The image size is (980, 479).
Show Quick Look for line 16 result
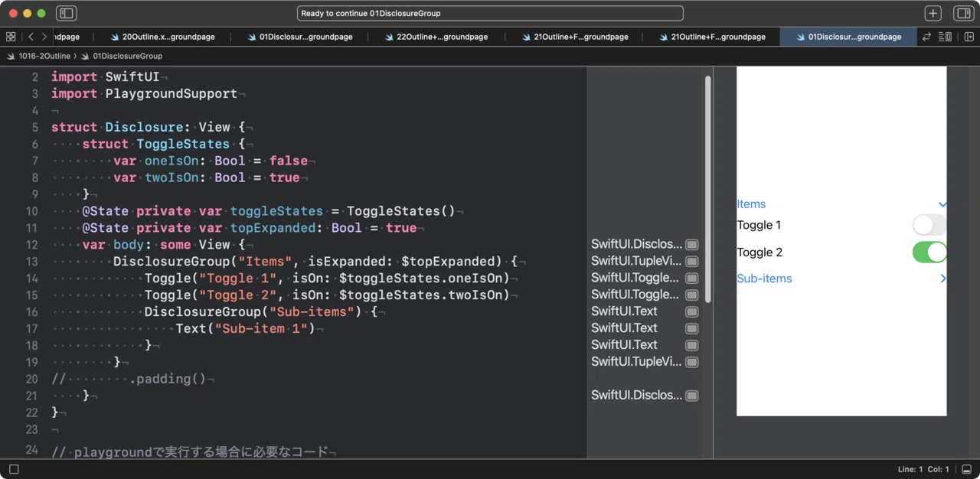(691, 311)
